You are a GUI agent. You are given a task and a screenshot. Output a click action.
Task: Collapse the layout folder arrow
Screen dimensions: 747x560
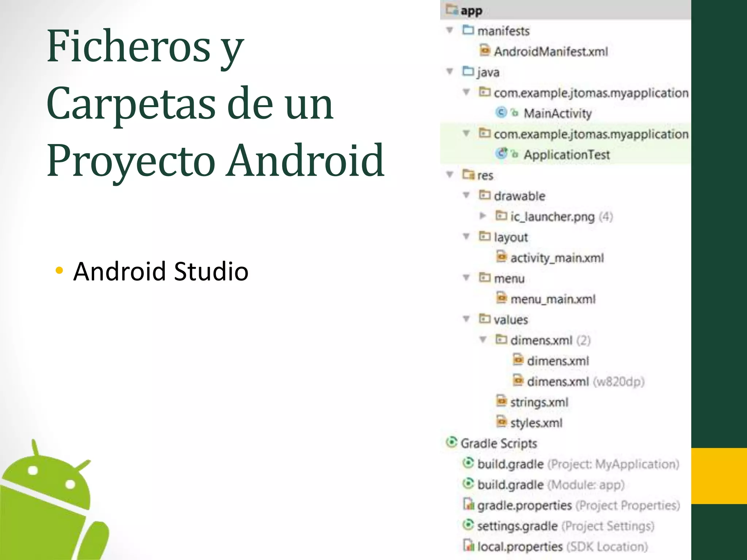coord(466,237)
